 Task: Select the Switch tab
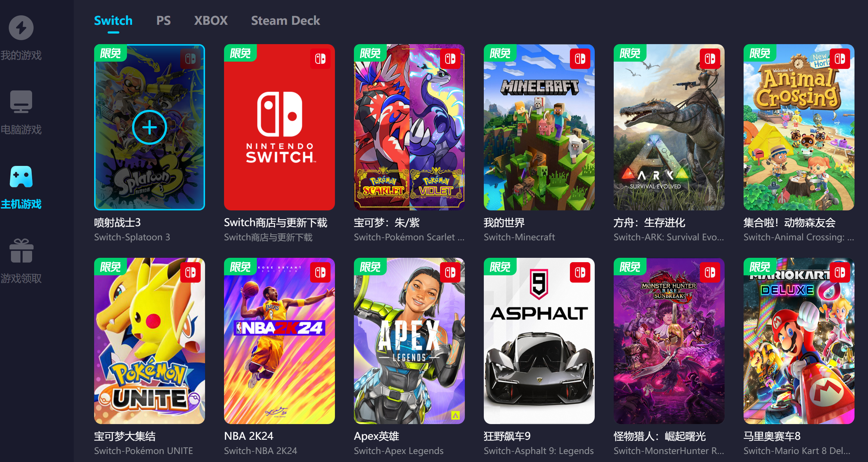point(113,20)
